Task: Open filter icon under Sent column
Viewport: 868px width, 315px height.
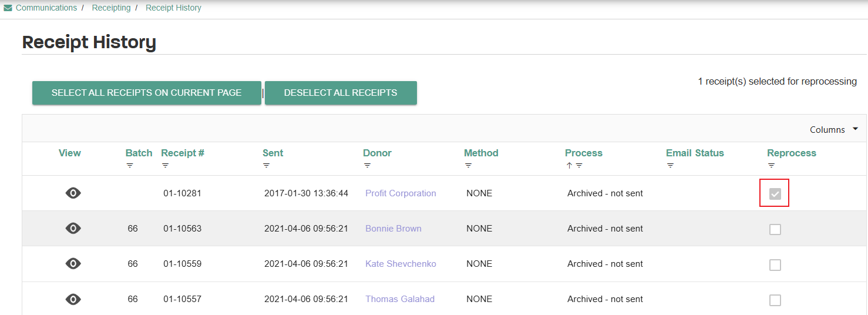Action: pos(266,166)
